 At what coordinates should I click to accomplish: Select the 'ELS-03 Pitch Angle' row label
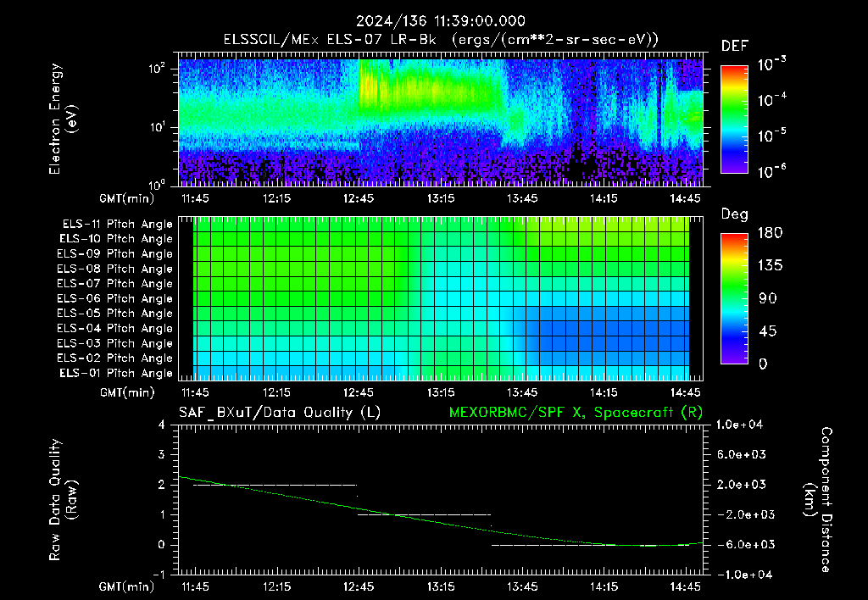[114, 343]
